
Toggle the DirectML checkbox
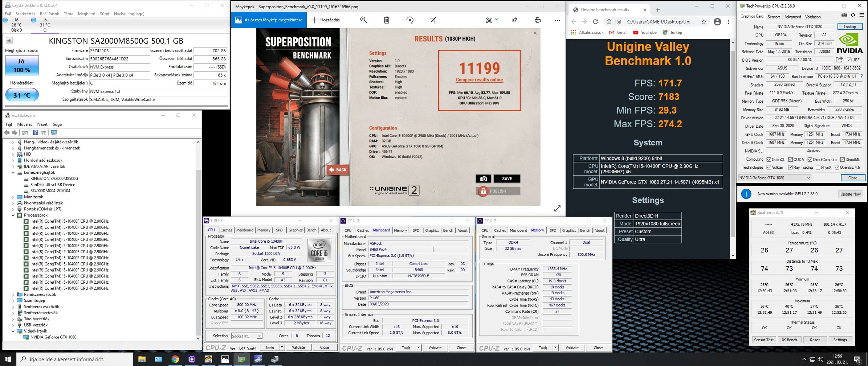842,160
